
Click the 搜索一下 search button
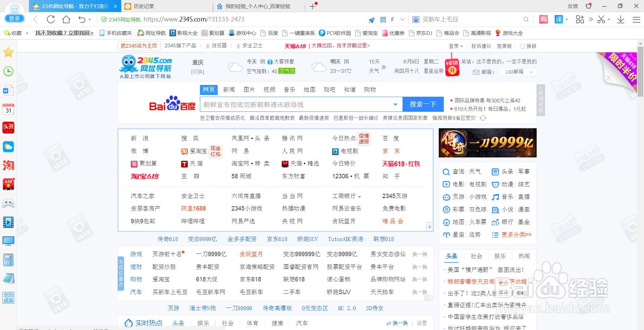pyautogui.click(x=423, y=104)
